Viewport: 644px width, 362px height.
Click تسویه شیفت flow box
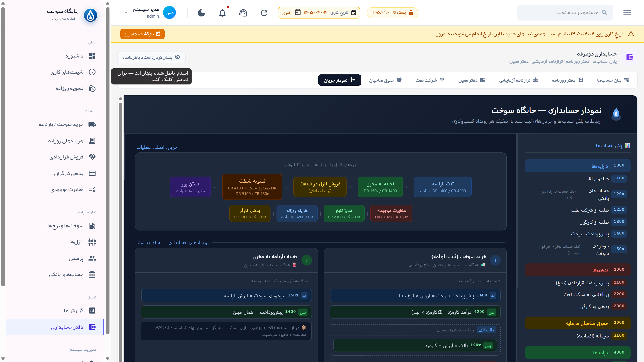pos(252,187)
